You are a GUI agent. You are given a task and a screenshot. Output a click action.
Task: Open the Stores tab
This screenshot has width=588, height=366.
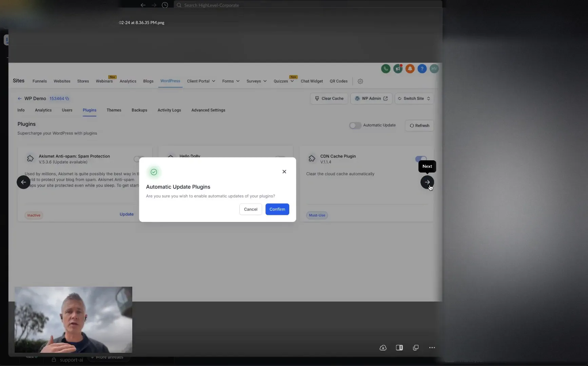click(83, 81)
